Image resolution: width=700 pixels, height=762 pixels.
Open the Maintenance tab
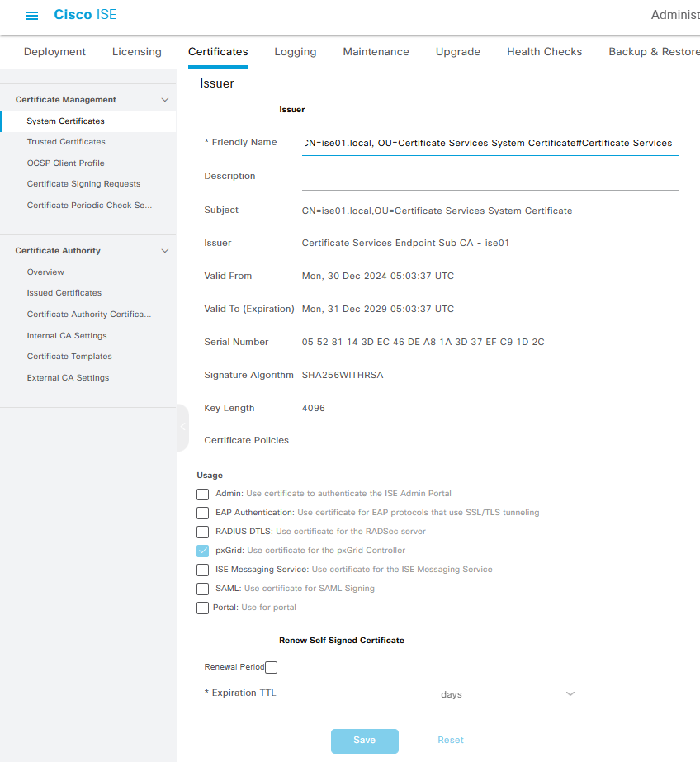click(376, 51)
